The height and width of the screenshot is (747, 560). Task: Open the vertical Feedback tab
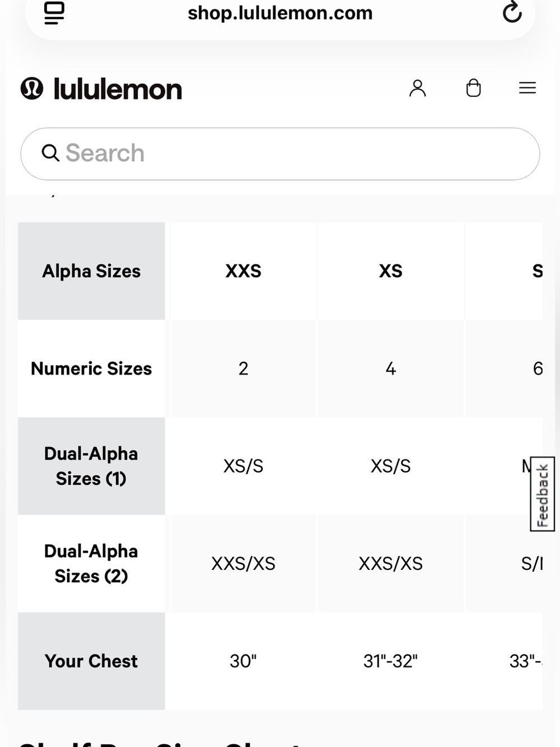542,494
